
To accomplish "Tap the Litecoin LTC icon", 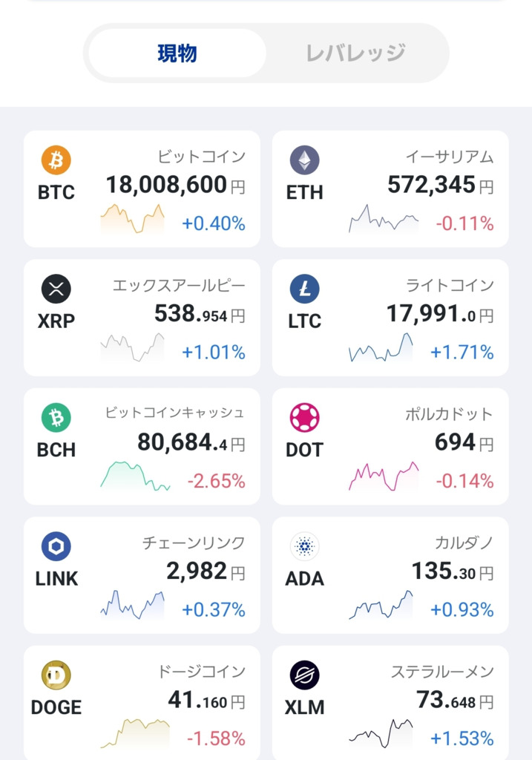I will pyautogui.click(x=304, y=289).
